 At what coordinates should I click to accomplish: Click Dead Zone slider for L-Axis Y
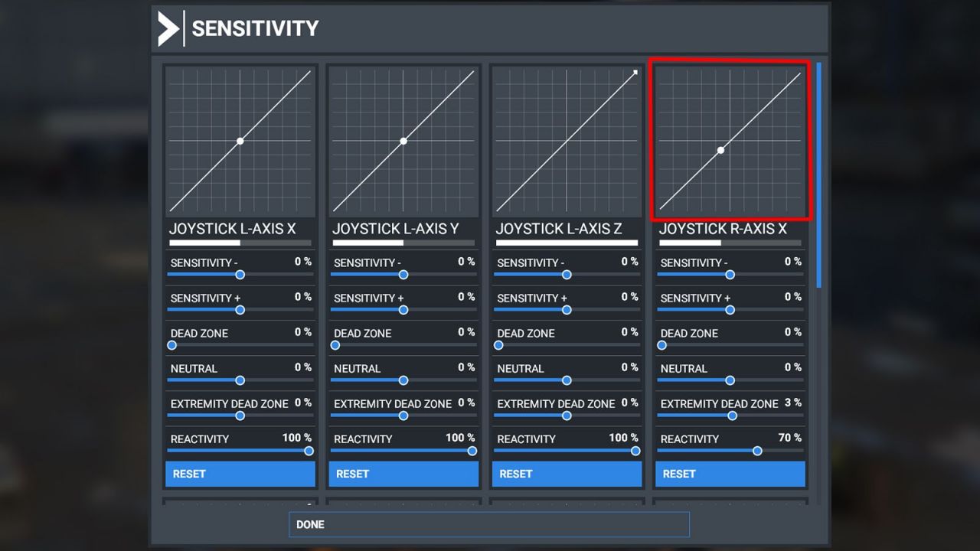tap(403, 345)
